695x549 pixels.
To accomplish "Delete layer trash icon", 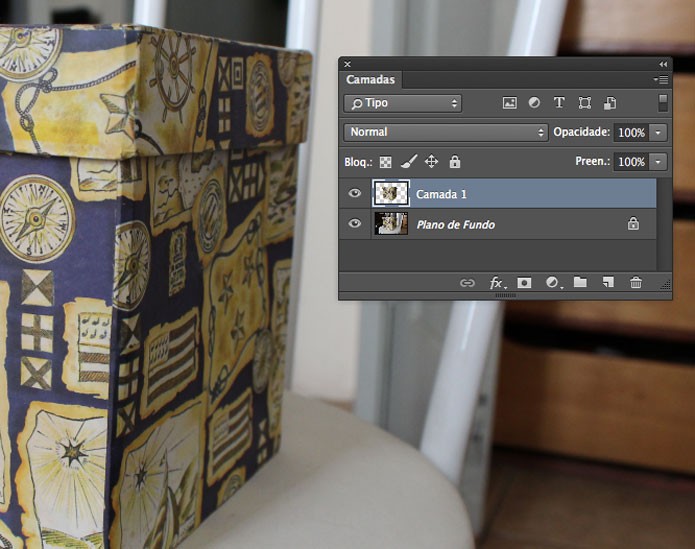I will [636, 282].
